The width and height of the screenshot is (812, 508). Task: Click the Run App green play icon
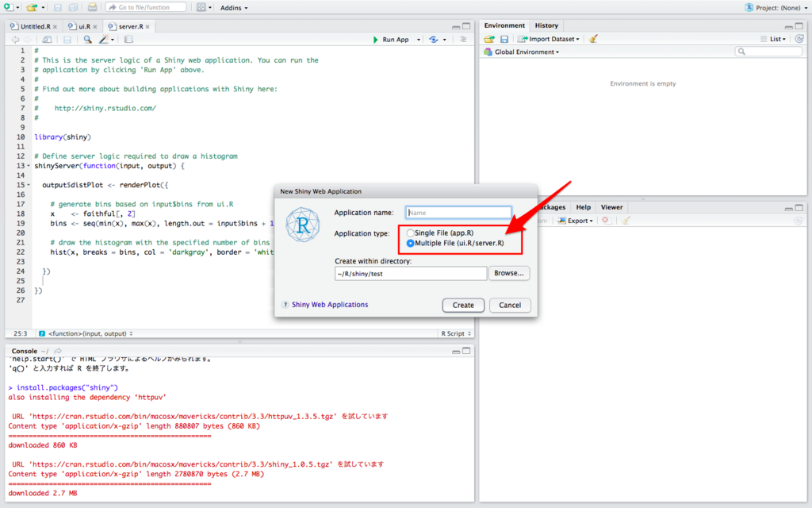375,40
